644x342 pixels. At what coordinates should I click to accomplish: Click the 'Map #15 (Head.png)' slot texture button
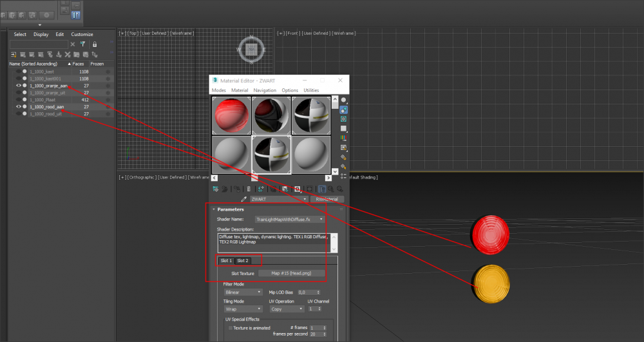point(291,273)
